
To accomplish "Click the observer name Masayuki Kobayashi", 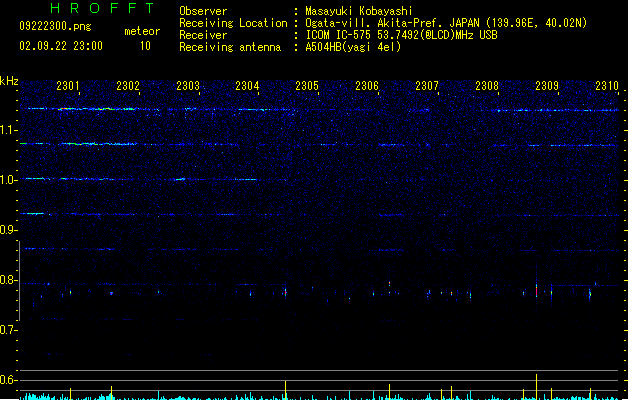I will click(359, 11).
